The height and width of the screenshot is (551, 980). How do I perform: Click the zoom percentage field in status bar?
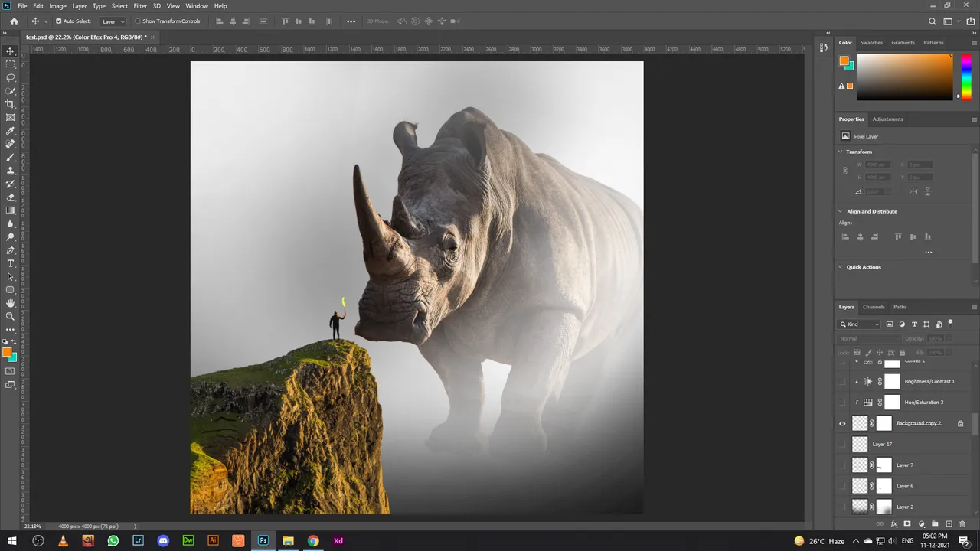(33, 527)
